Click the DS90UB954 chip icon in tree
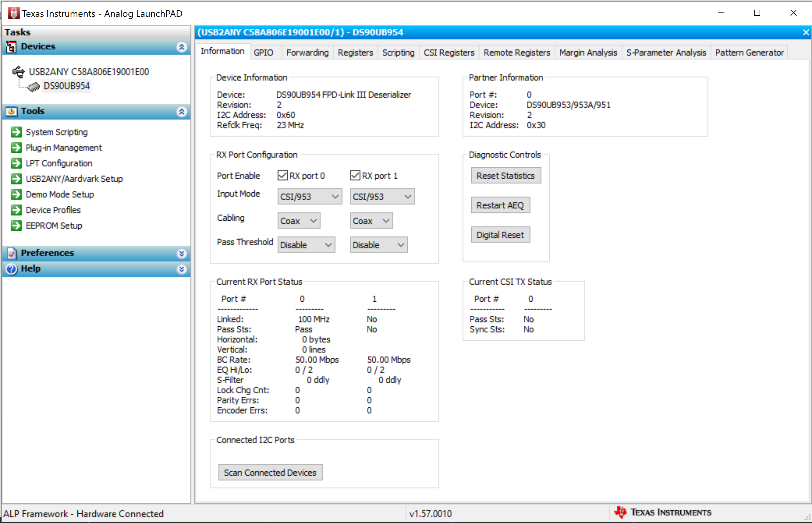The width and height of the screenshot is (812, 523). coord(33,87)
